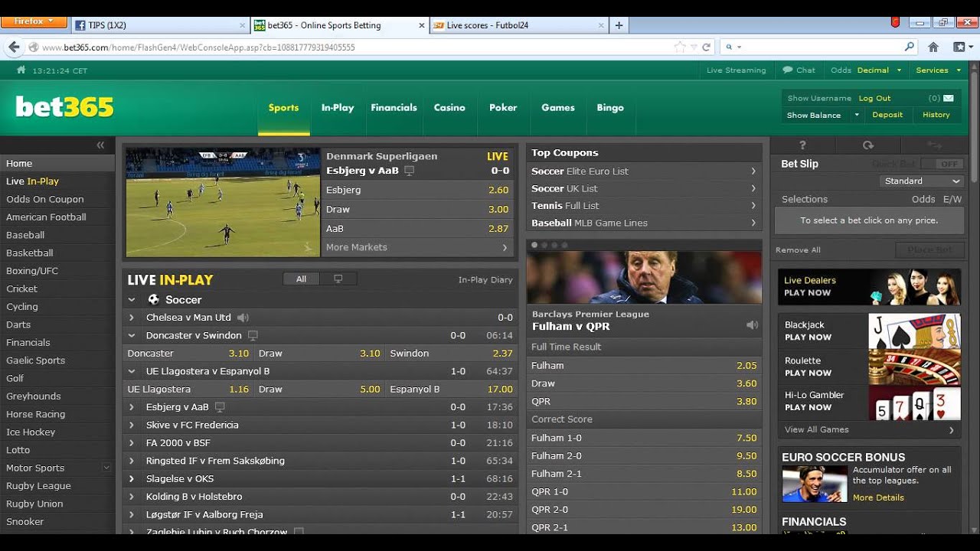This screenshot has width=980, height=551.
Task: Click the monitor icon in the featured Esbjerg v AaB header
Action: click(x=410, y=170)
